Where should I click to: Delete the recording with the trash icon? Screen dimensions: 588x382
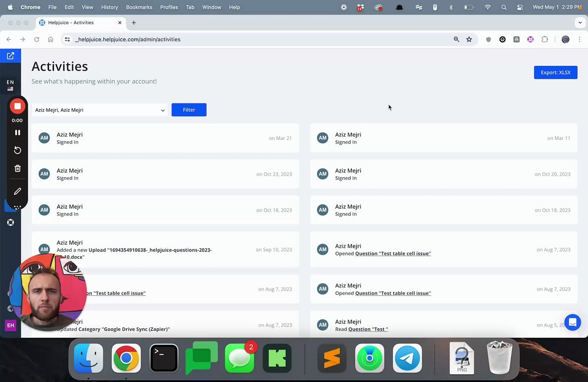(17, 168)
